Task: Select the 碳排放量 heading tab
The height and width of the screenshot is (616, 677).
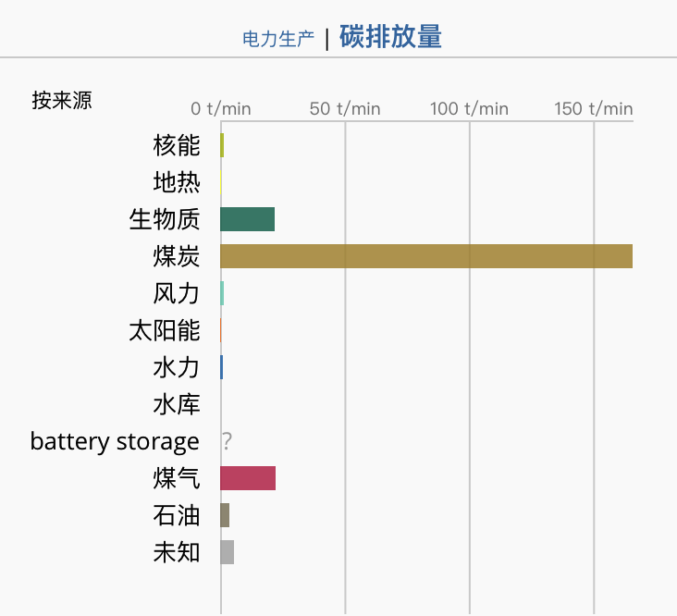Action: tap(390, 37)
